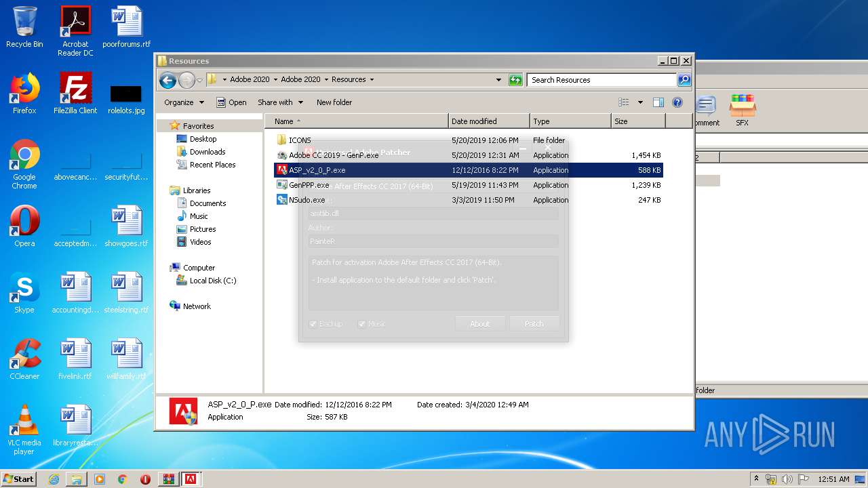868x488 pixels.
Task: Launch VLC media player shortcut
Action: [24, 430]
